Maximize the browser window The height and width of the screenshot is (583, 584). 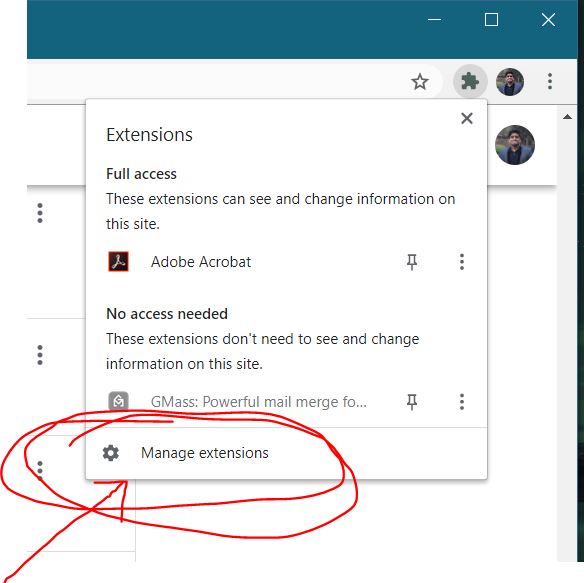tap(491, 19)
